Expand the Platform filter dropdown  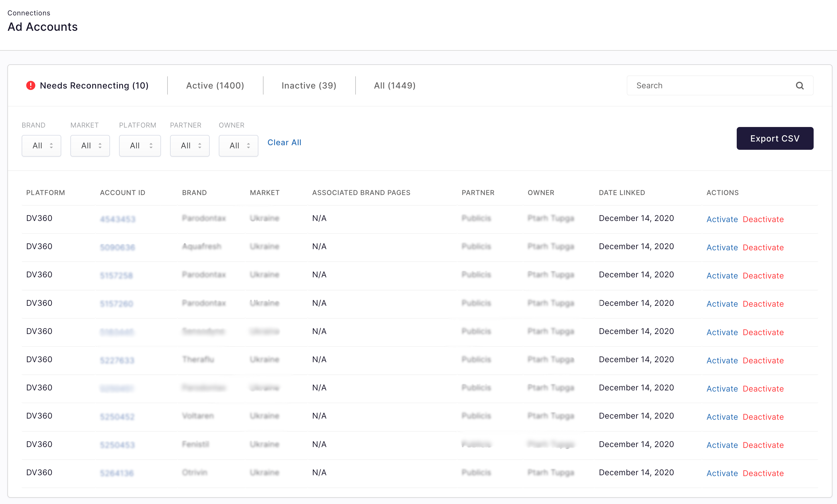coord(140,146)
